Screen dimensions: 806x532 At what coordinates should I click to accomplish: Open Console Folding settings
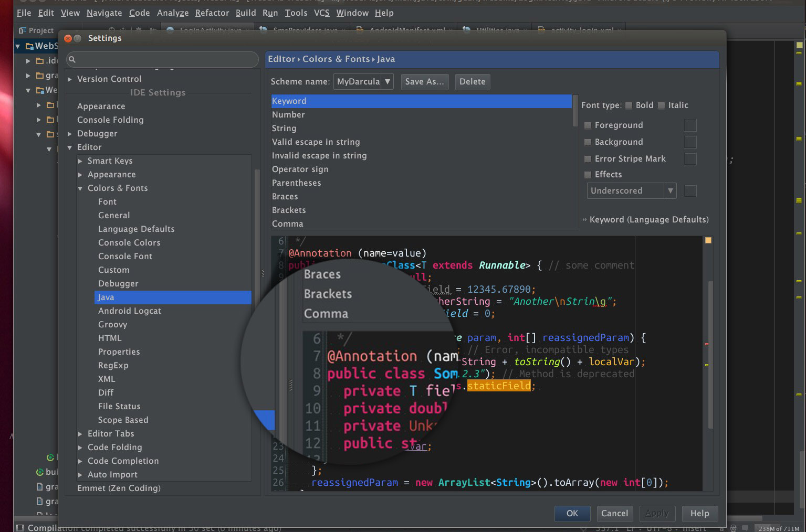tap(110, 120)
